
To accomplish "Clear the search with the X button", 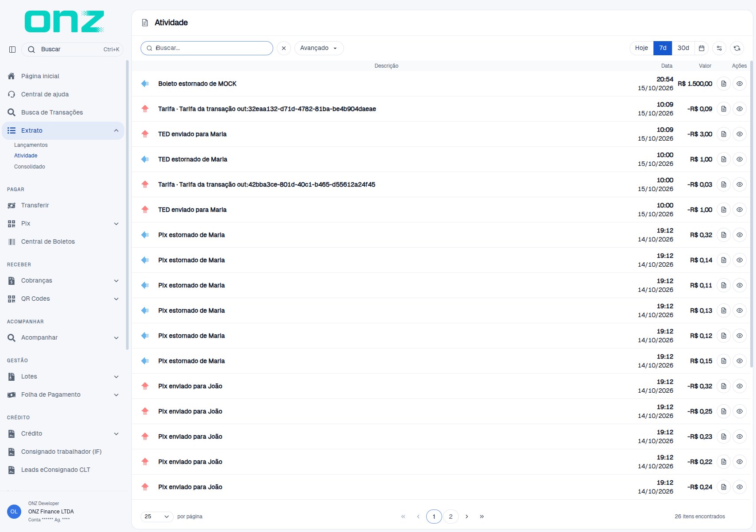I will 284,48.
